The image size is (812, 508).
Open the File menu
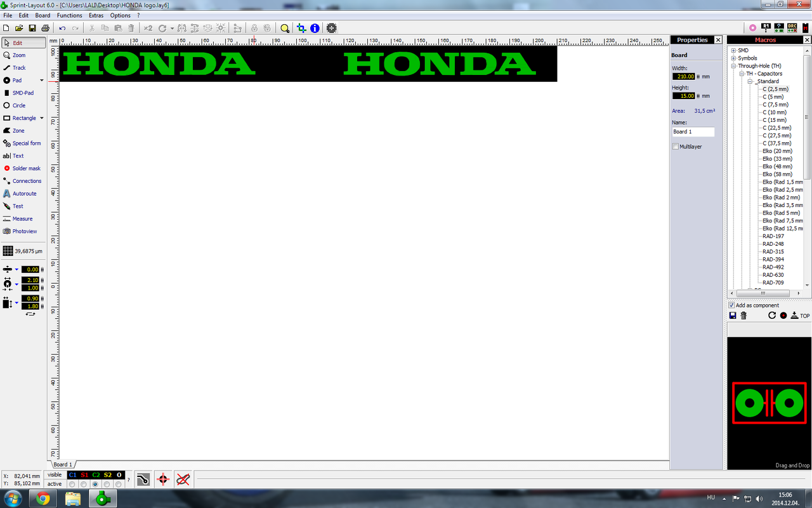pyautogui.click(x=8, y=15)
